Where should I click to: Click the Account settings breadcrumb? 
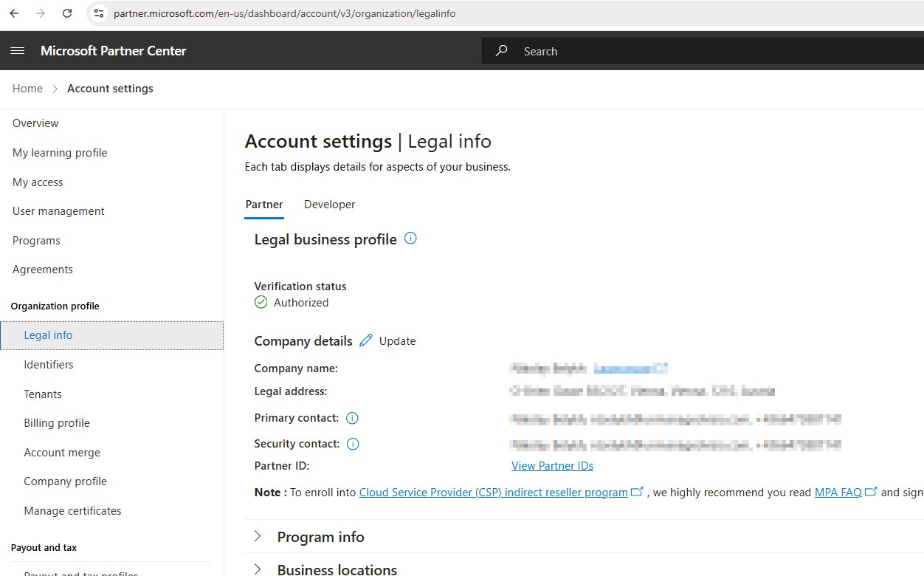(110, 89)
